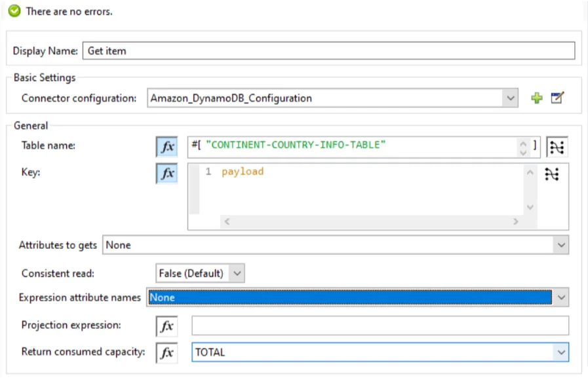Viewport: 588px width, 378px height.
Task: Open the mapping icon next to Key editor
Action: tap(552, 174)
